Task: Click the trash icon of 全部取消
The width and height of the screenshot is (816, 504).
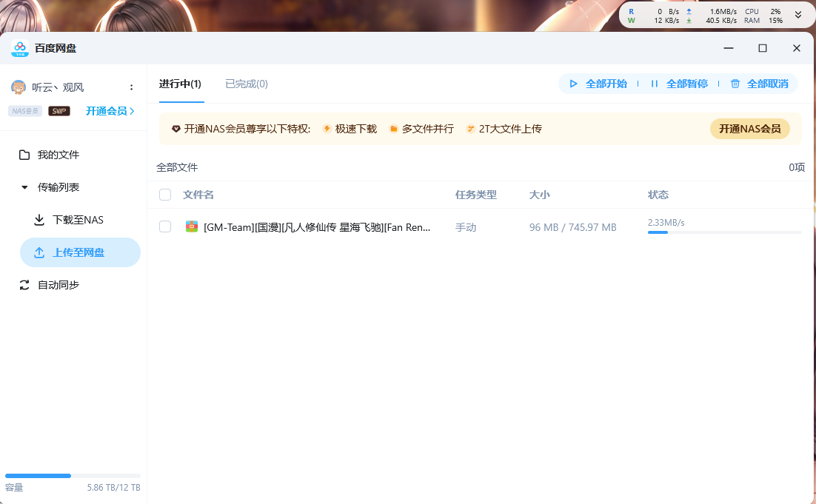Action: (x=735, y=84)
